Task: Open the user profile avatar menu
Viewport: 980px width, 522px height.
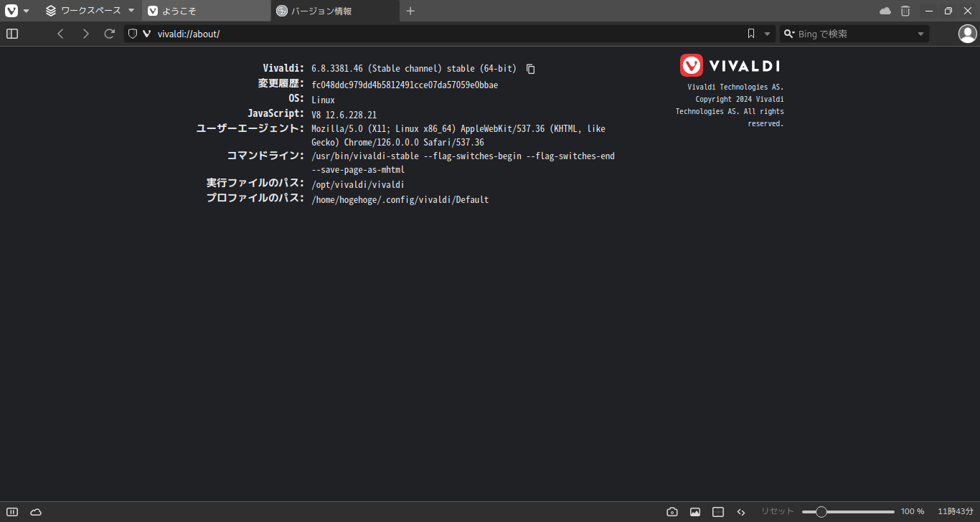Action: tap(968, 34)
